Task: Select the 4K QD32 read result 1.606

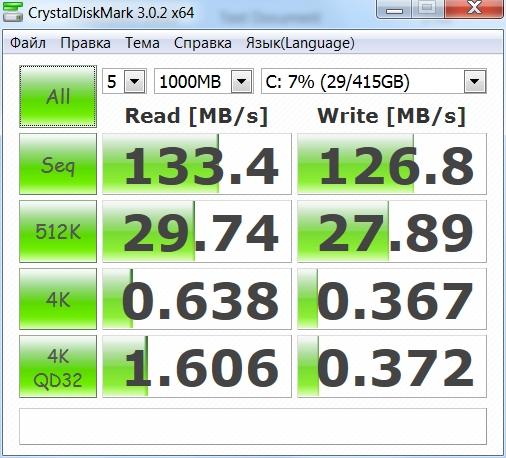Action: click(x=197, y=366)
